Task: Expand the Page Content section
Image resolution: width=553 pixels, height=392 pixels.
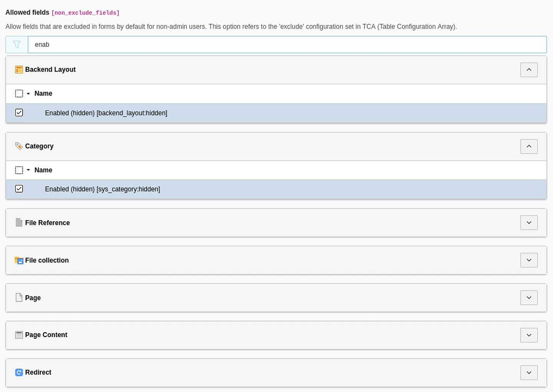Action: coord(529,335)
